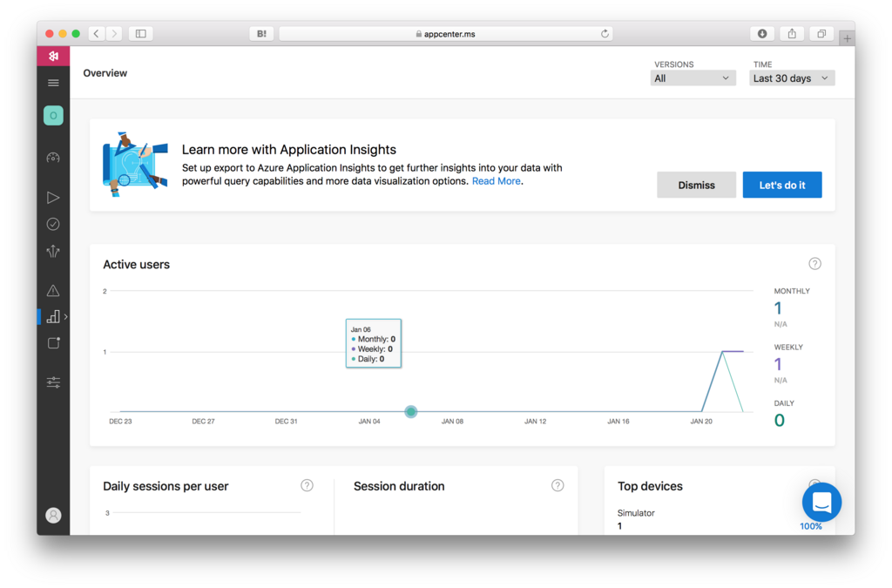
Task: Expand the Analytics submenu chevron
Action: click(x=66, y=317)
